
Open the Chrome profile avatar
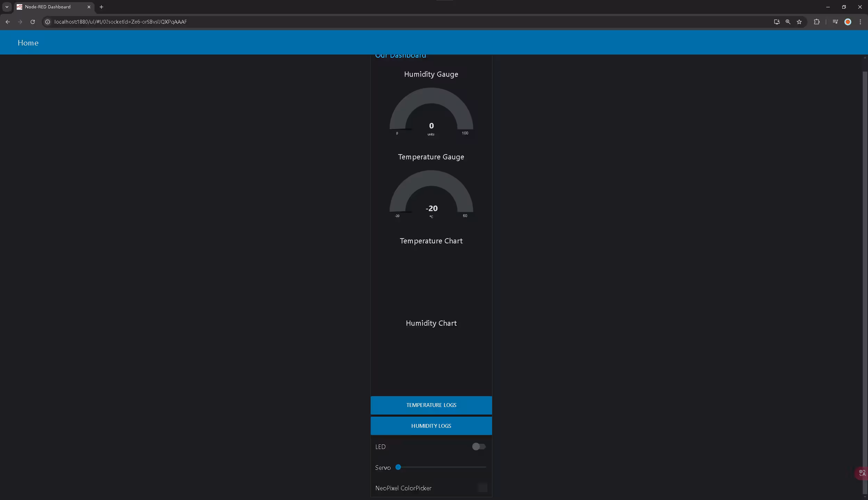848,22
